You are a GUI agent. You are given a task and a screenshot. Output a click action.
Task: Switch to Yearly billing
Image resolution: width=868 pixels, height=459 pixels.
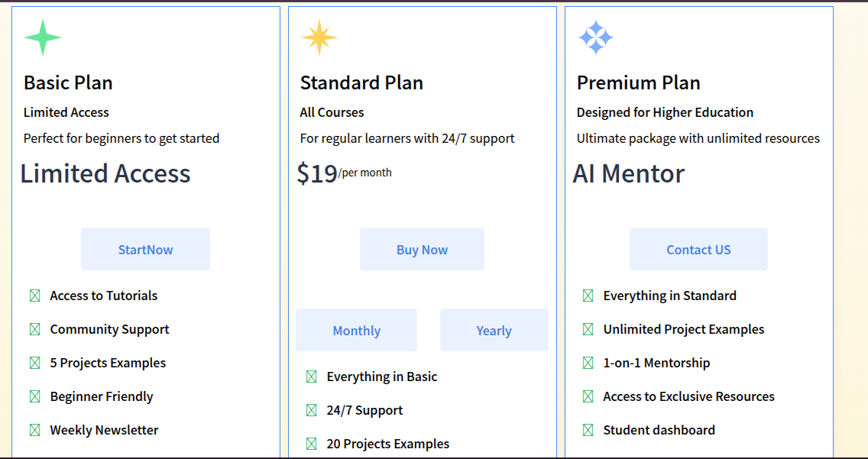point(494,330)
